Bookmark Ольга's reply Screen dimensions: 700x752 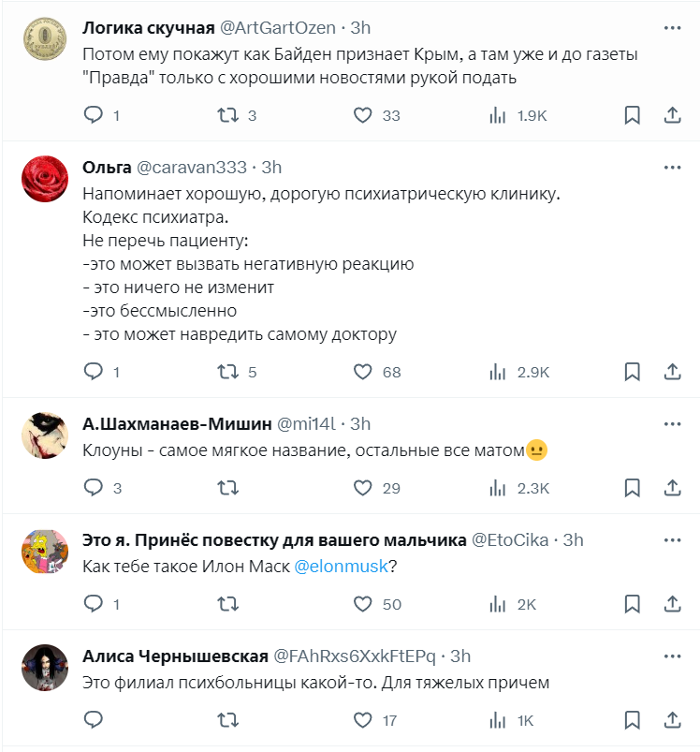click(632, 371)
